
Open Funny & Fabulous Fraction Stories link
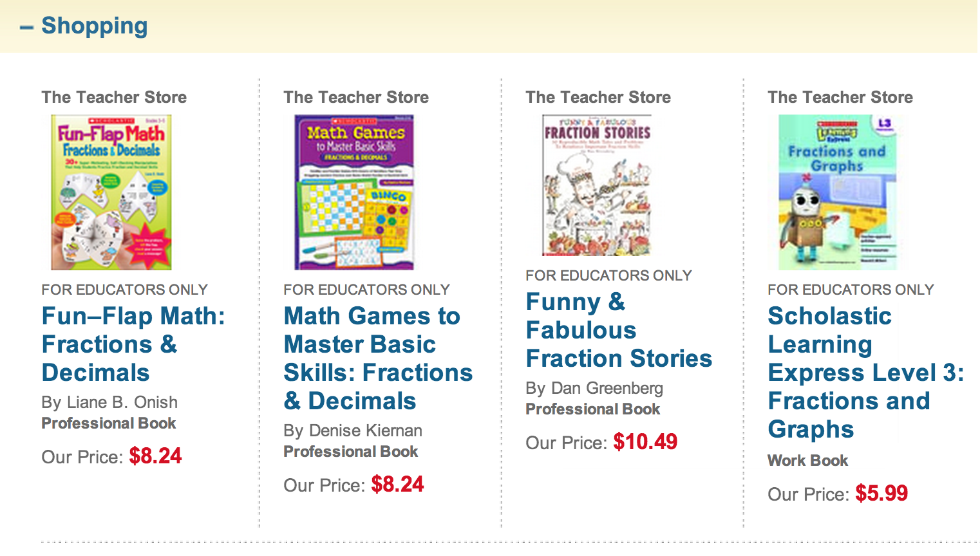618,330
